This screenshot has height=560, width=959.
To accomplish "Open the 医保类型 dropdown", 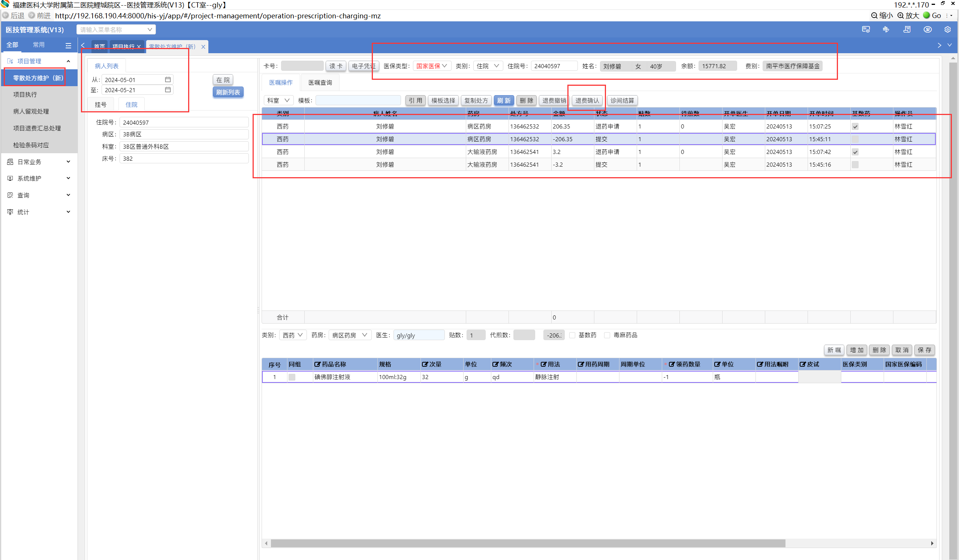I will click(x=432, y=66).
